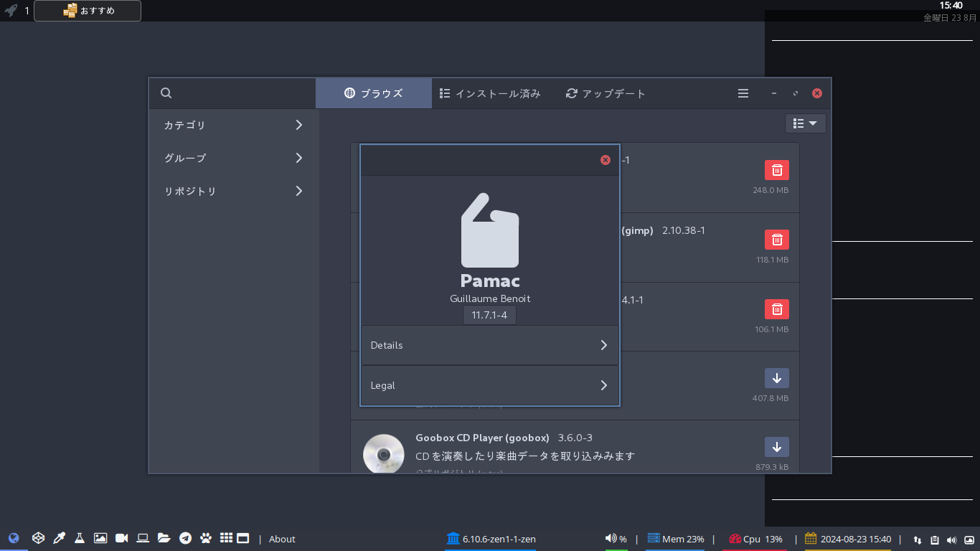Click the version 11.7.1-4 button
The image size is (980, 551).
coord(489,316)
